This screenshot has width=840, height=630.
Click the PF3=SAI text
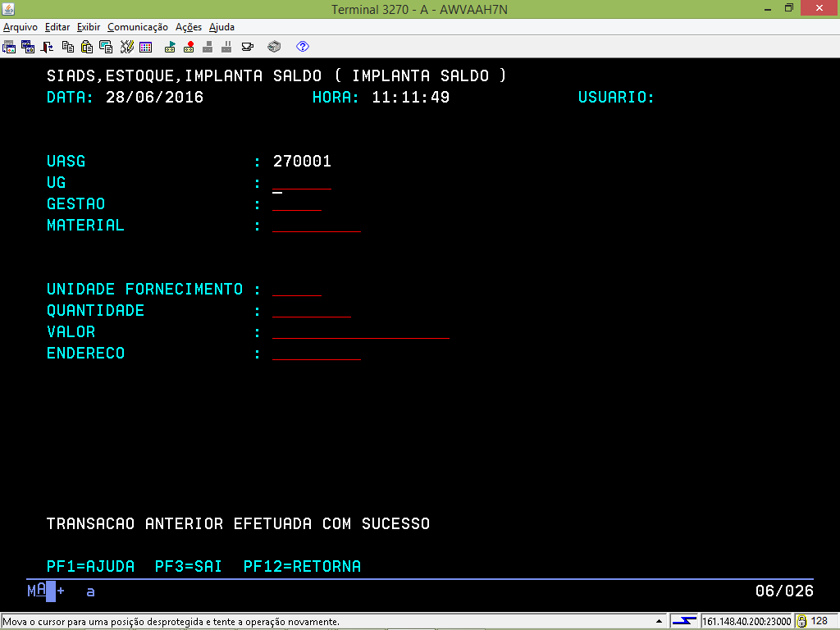pos(189,566)
